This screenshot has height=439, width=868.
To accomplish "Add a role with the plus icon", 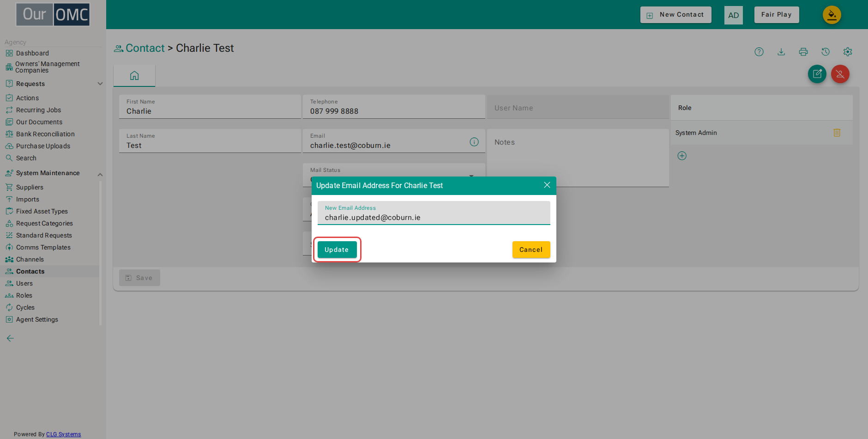I will coord(682,156).
